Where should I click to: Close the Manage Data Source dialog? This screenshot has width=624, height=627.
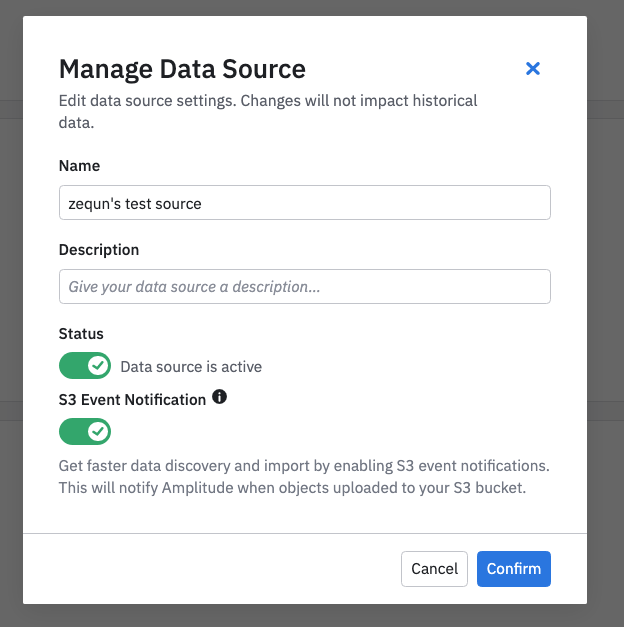(532, 68)
